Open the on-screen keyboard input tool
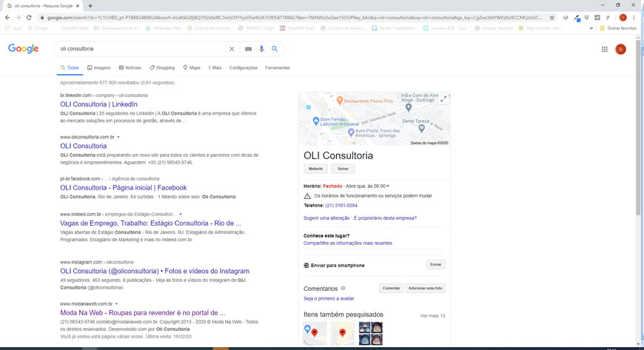Viewport: 644px width, 350px height. [248, 49]
